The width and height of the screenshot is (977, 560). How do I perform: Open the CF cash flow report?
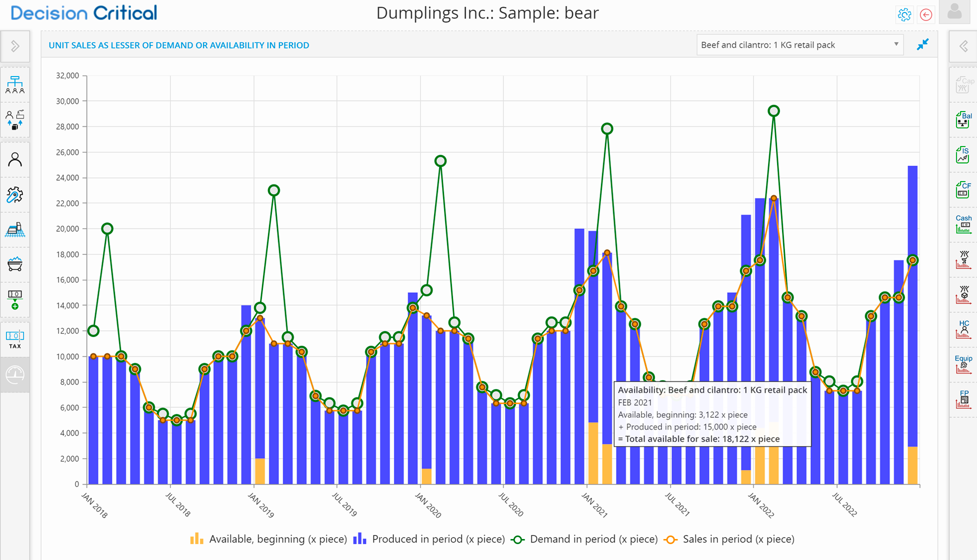963,190
